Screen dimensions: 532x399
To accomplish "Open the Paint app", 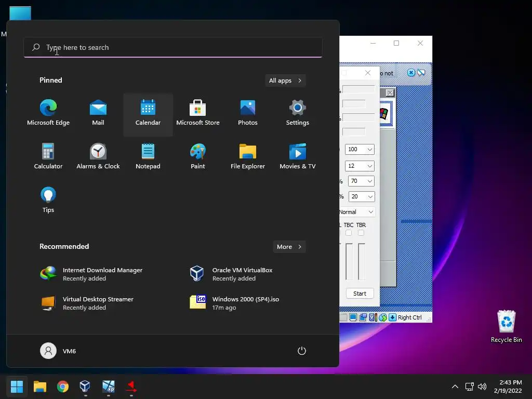I will [x=198, y=157].
